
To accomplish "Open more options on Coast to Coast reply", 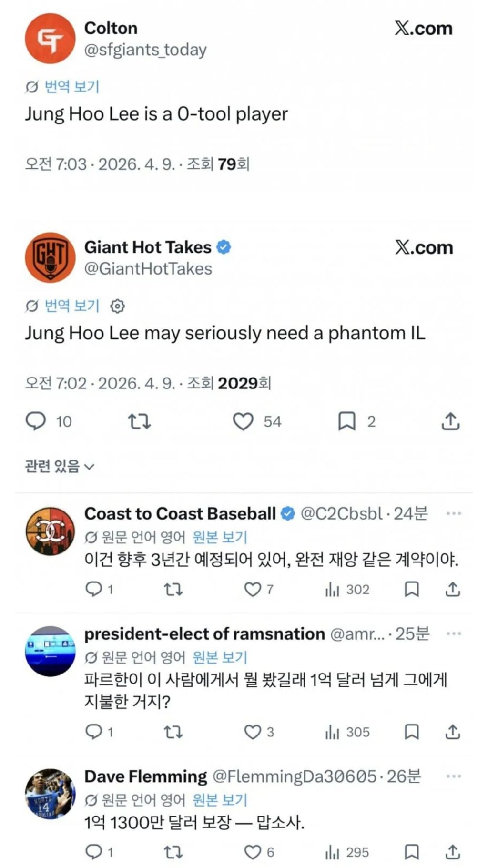I will point(454,513).
